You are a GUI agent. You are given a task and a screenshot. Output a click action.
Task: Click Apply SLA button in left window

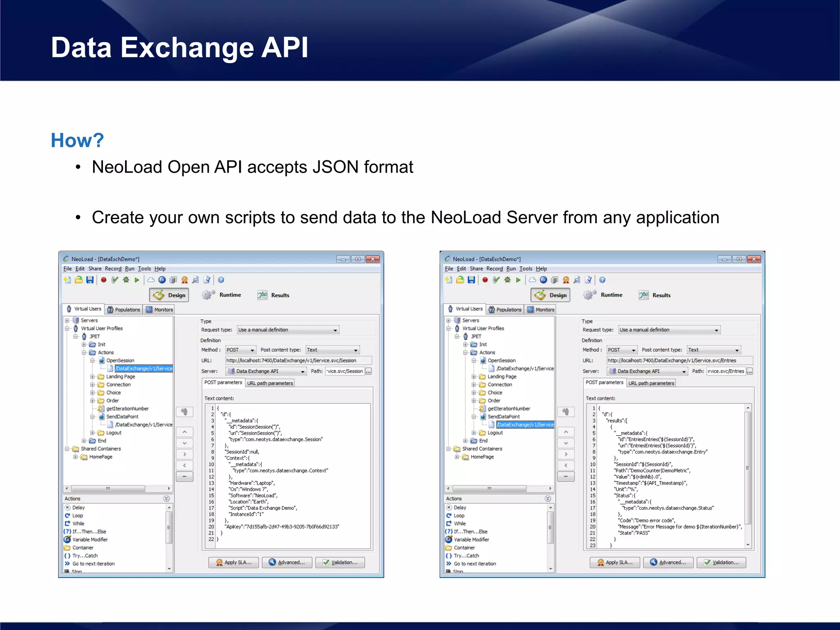(x=233, y=562)
